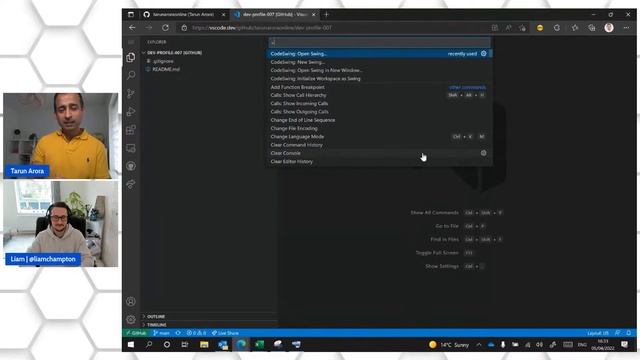
Task: Select Add Function Breakpoint command
Action: click(380, 87)
